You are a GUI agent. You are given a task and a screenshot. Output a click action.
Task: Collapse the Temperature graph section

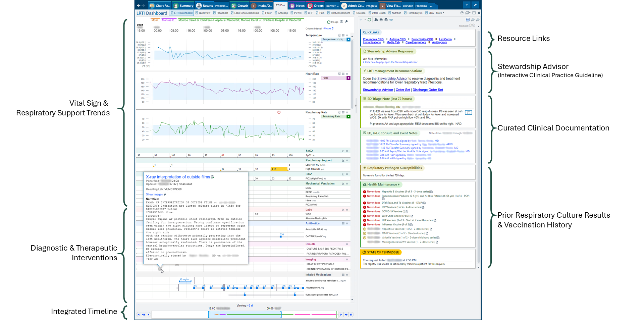tap(347, 35)
